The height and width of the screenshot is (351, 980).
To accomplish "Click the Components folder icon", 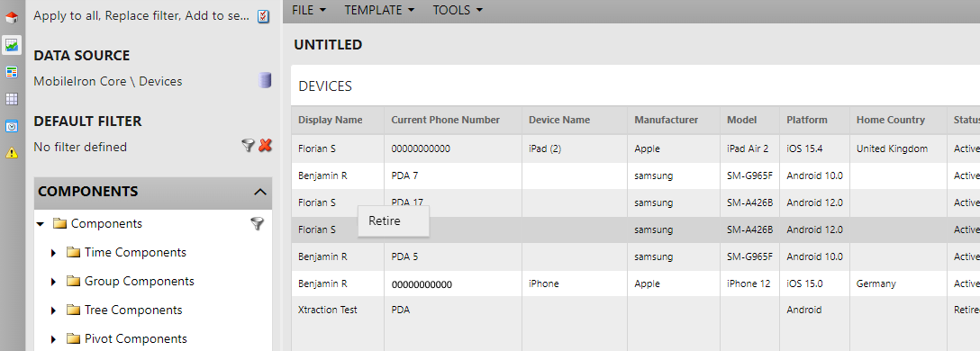I will coord(60,223).
